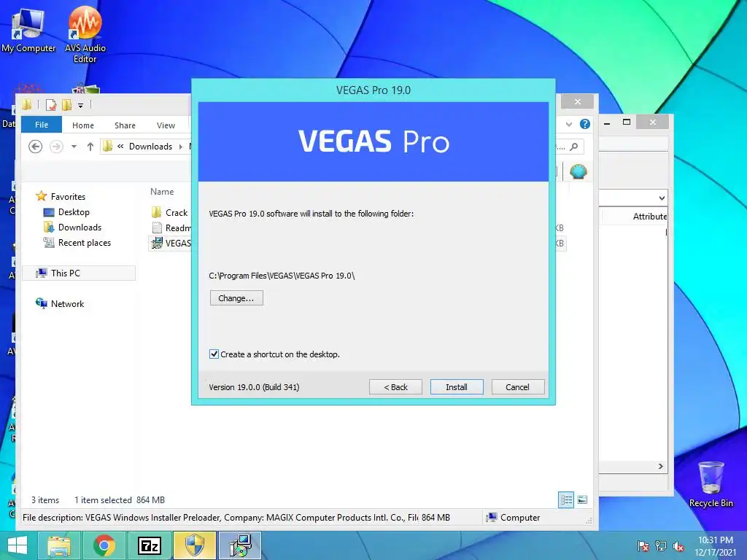Viewport: 747px width, 560px height.
Task: Click the Install button
Action: (x=457, y=387)
